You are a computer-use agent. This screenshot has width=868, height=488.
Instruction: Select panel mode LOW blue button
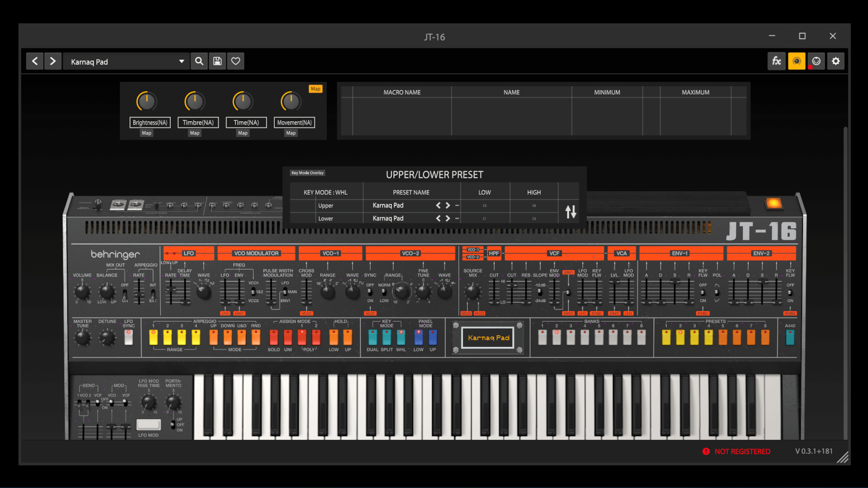(419, 337)
